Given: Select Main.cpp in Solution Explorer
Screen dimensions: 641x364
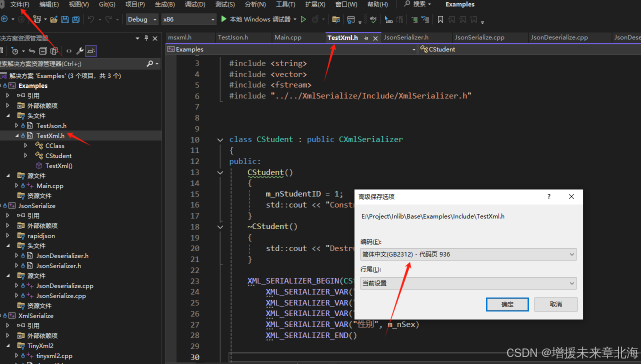Looking at the screenshot, I should click(x=50, y=185).
